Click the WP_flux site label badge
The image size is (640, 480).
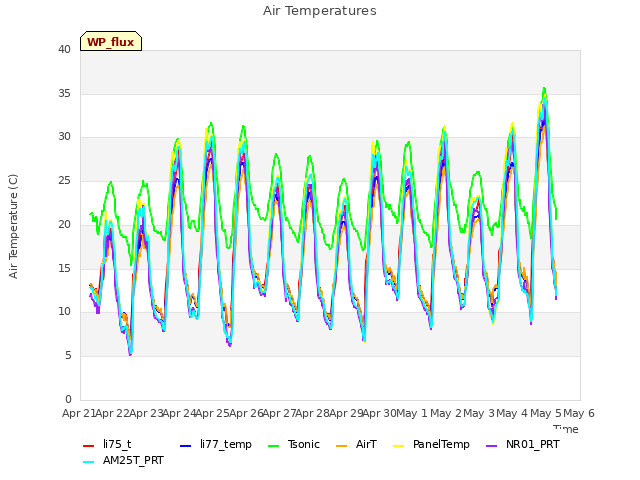tap(111, 41)
